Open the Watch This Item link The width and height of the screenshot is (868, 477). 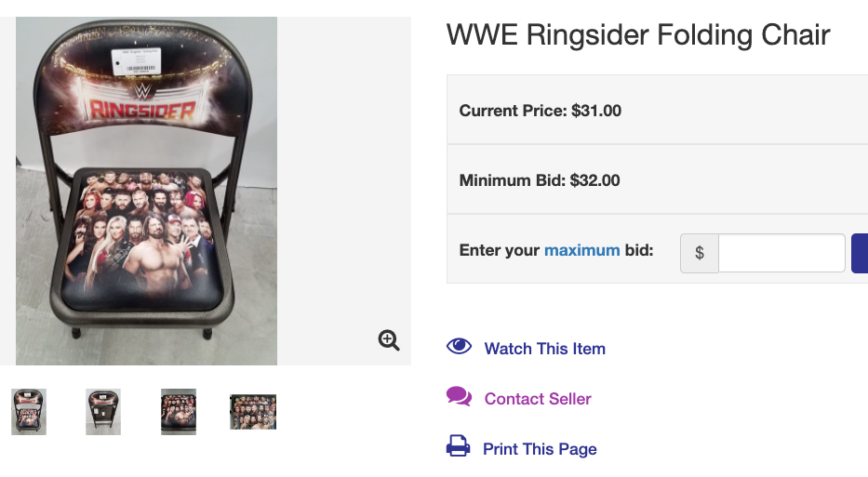tap(545, 349)
